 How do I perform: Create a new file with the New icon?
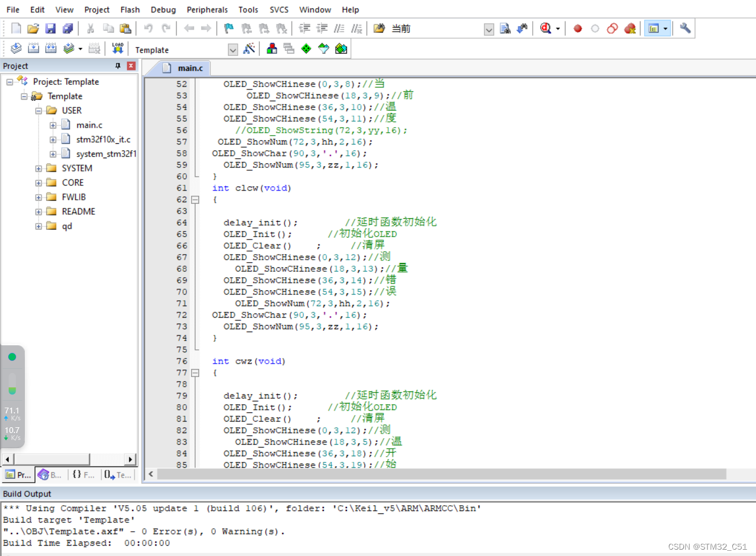(x=16, y=28)
